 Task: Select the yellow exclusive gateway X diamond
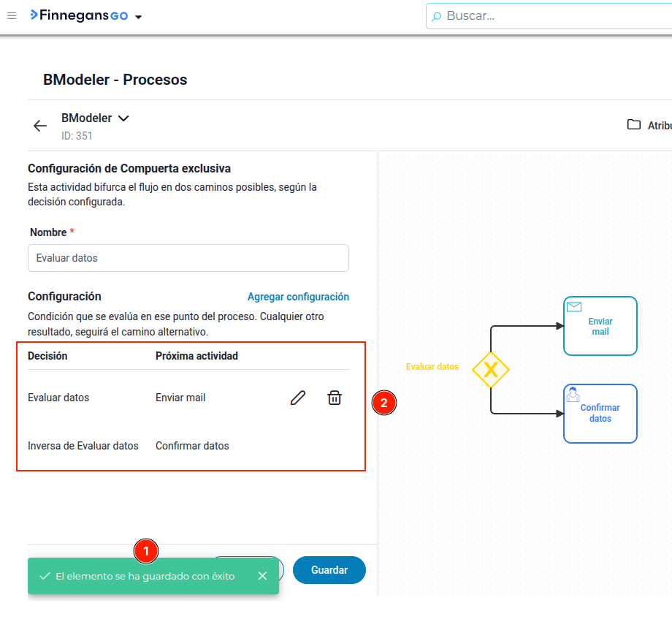[491, 370]
